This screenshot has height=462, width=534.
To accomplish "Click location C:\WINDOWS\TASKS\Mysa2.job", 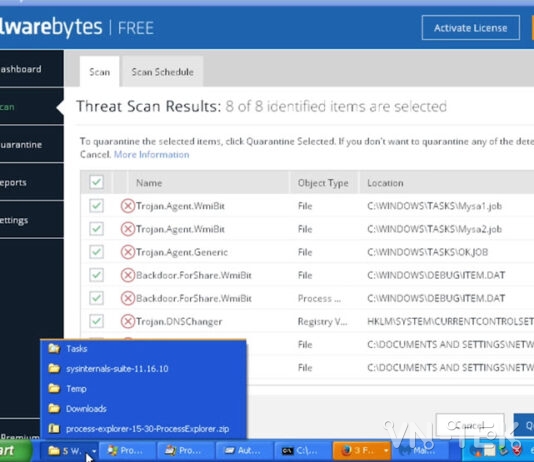I will 434,229.
